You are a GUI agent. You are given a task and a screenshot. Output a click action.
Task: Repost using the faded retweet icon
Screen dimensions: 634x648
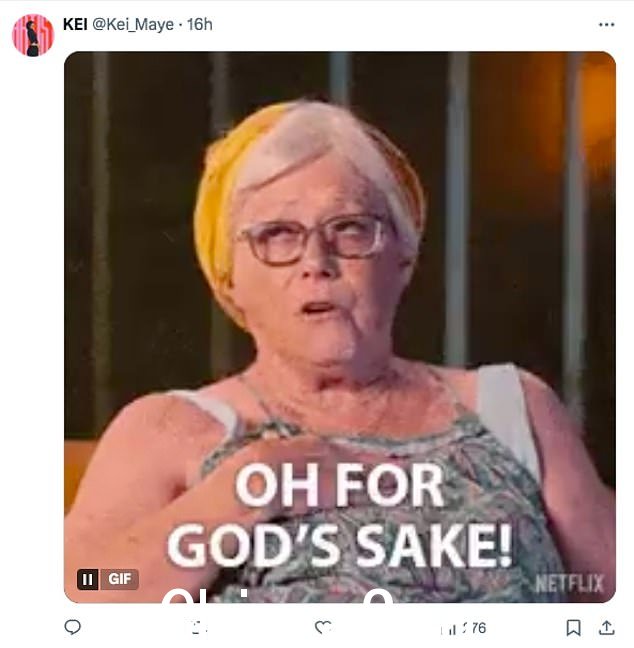click(200, 628)
